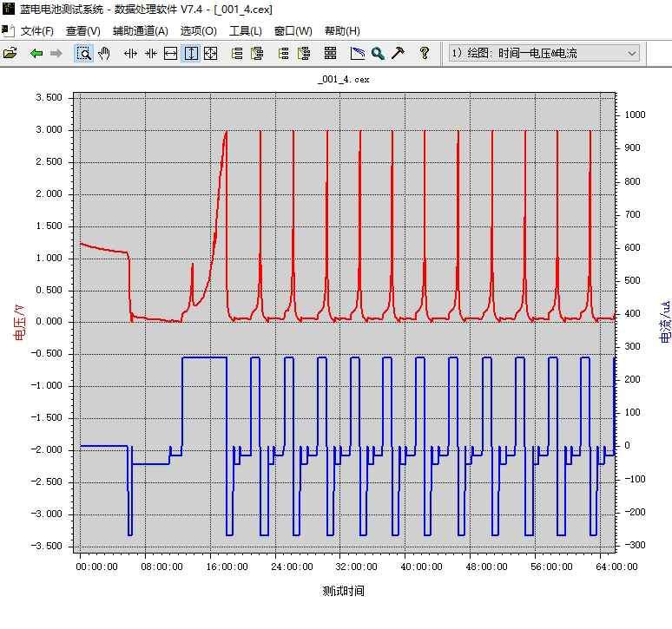Click the fit width icon
Image resolution: width=672 pixels, height=629 pixels.
tap(170, 53)
